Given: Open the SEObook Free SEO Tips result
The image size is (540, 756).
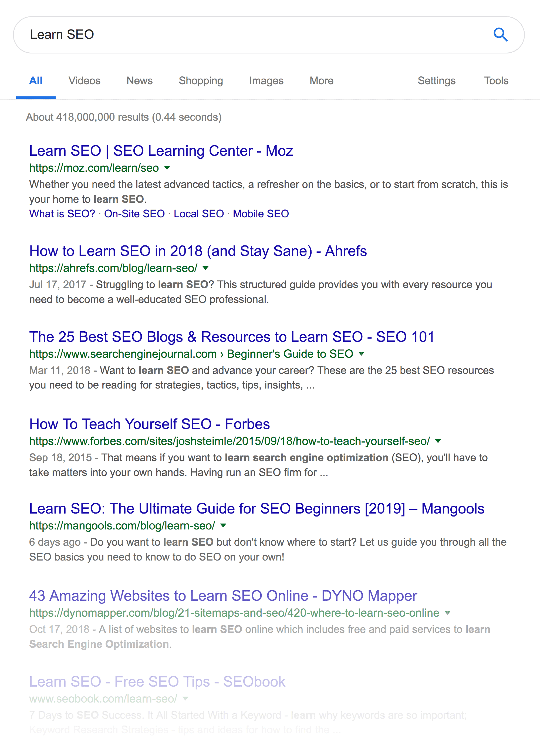Looking at the screenshot, I should click(x=157, y=681).
